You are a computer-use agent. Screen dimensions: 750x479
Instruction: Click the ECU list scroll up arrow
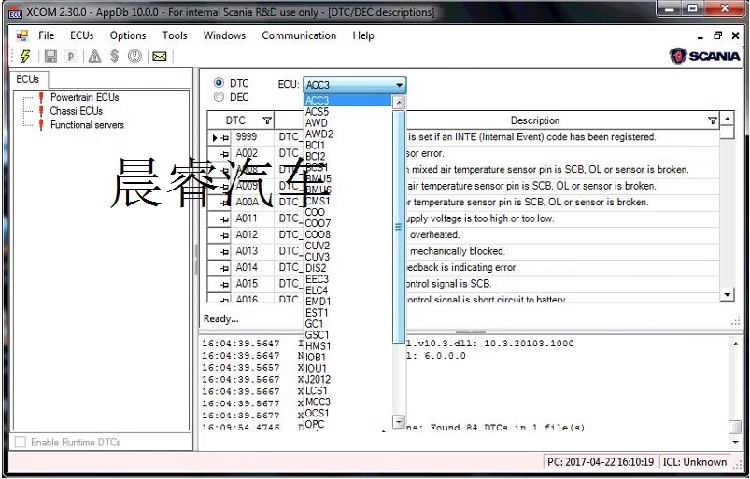point(398,101)
